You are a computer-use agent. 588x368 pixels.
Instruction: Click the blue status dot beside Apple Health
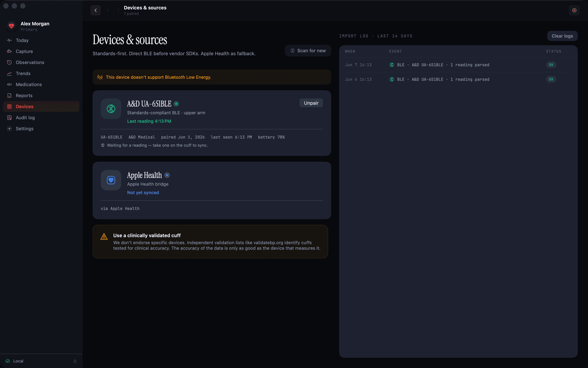167,175
